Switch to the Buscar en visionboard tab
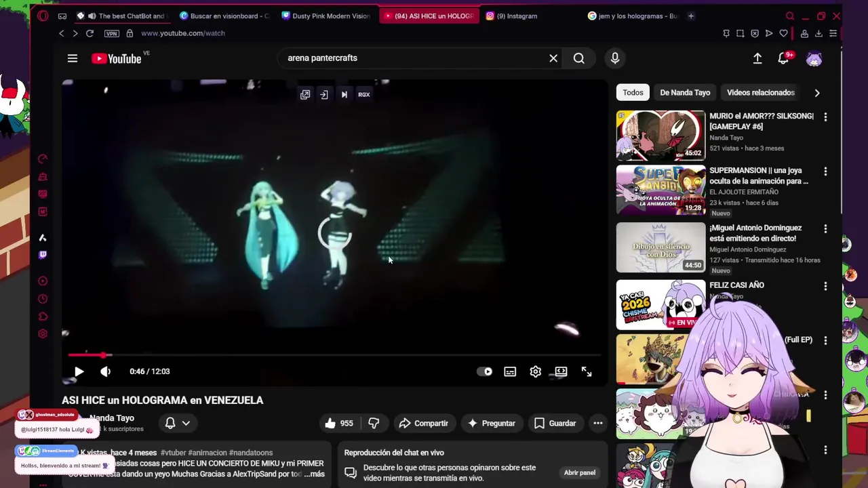 coord(224,16)
